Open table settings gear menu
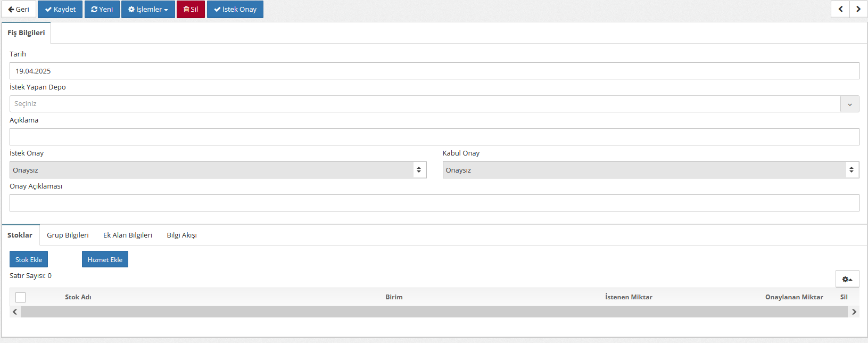This screenshot has width=868, height=343. tap(847, 279)
